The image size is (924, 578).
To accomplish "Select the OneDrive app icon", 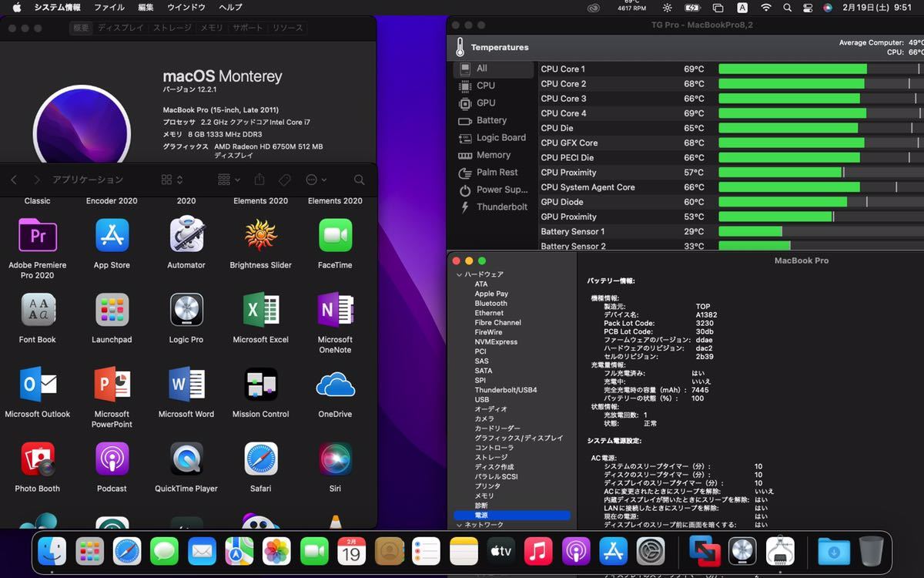I will pyautogui.click(x=335, y=384).
